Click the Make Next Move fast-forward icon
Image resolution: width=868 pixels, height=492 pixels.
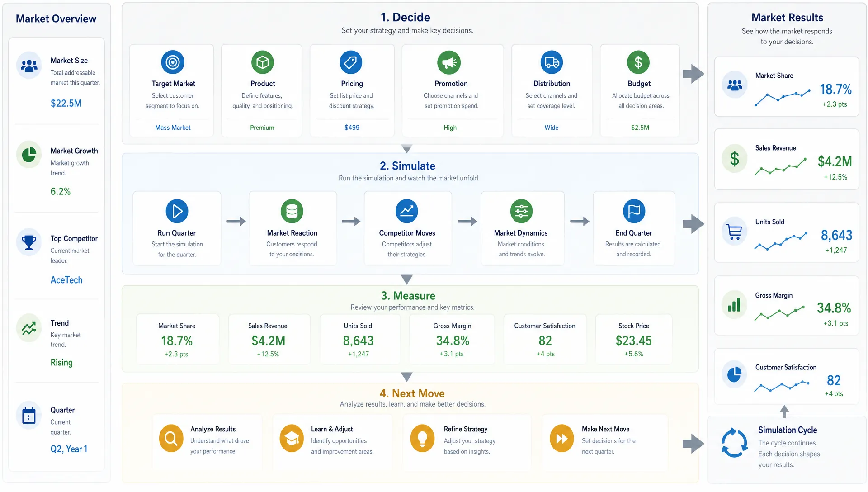pos(561,438)
